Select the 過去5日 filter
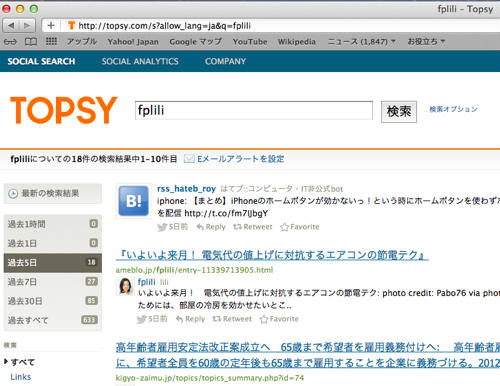 (53, 263)
